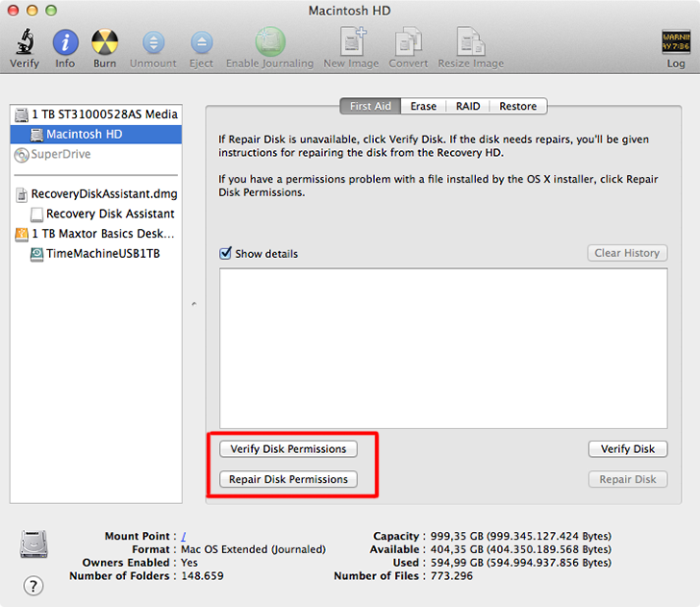
Task: Click the Enable Journaling toolbar icon
Action: click(270, 41)
